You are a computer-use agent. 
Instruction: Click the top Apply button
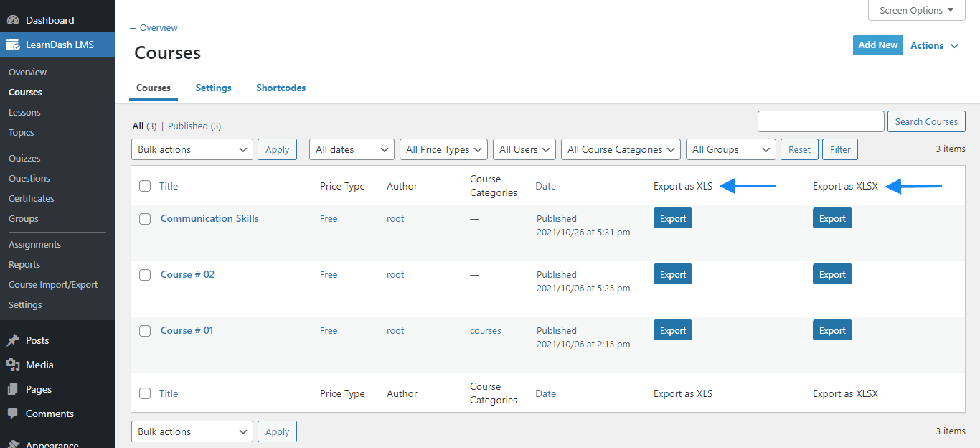(277, 149)
